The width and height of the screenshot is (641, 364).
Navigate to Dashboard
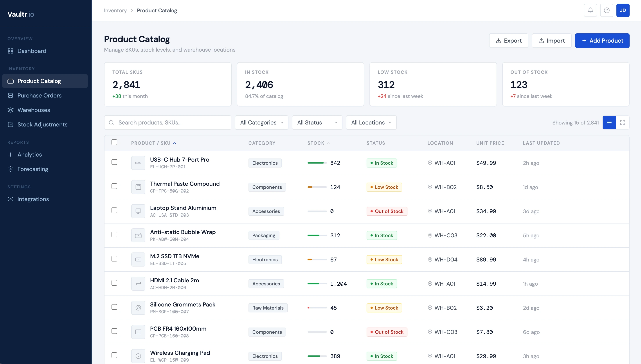(45, 51)
